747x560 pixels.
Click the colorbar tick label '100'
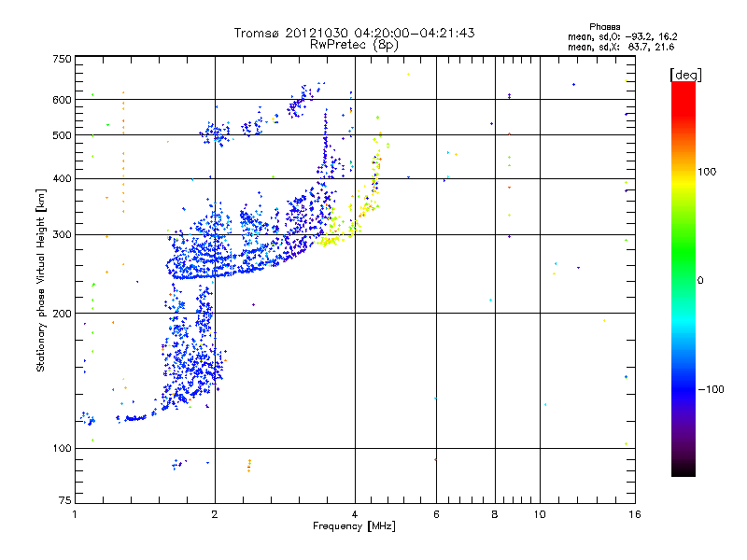click(x=707, y=172)
